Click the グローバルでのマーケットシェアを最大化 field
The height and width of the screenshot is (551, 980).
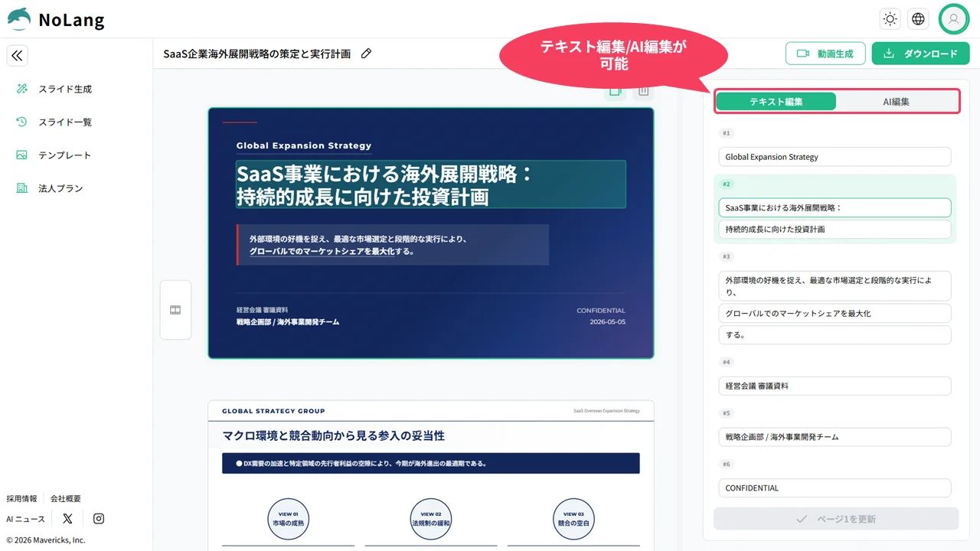(x=835, y=313)
